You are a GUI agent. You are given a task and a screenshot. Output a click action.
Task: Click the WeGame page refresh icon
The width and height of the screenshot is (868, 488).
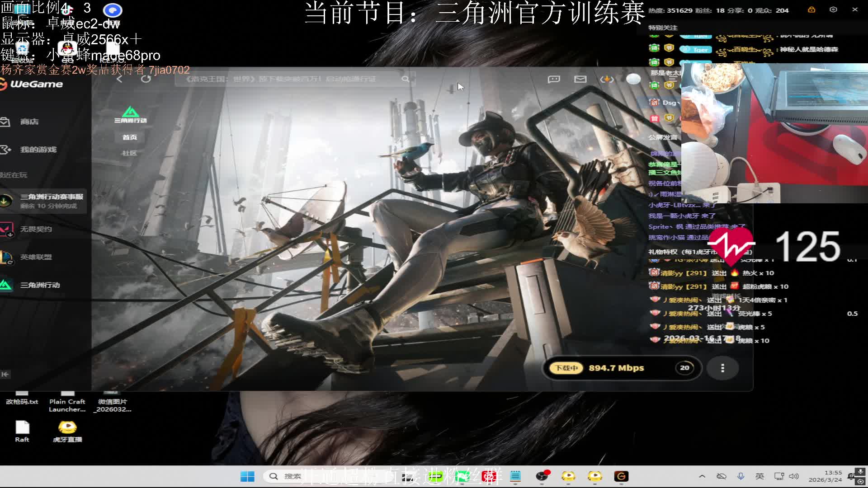tap(146, 79)
